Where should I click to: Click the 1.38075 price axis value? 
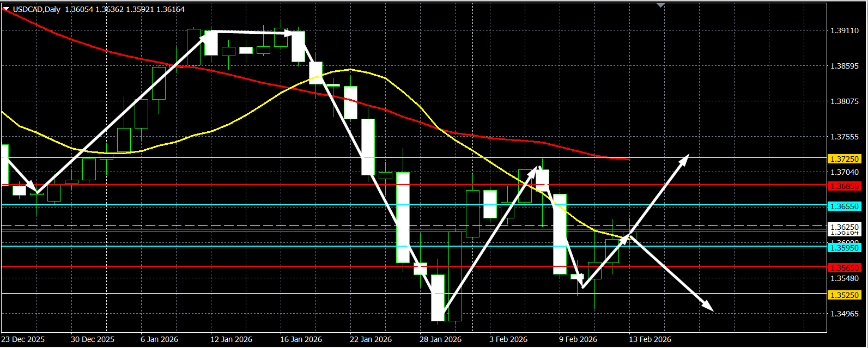click(845, 101)
